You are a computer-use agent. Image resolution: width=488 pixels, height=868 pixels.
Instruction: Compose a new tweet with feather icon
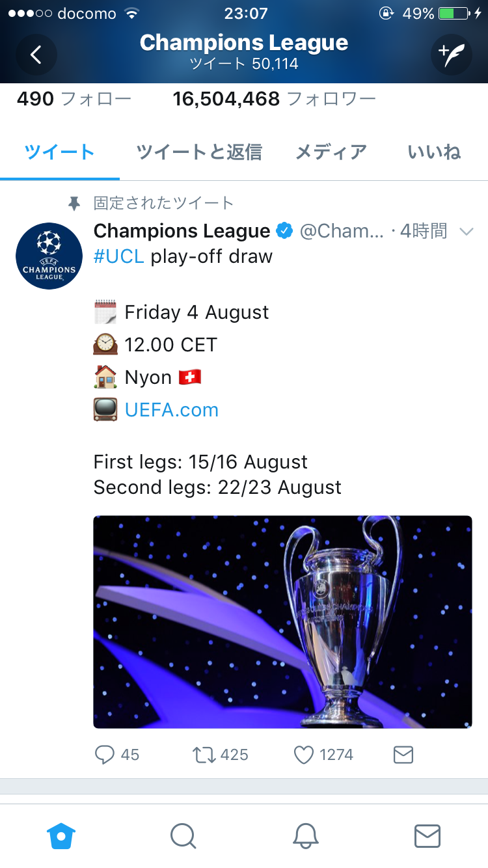(x=451, y=55)
